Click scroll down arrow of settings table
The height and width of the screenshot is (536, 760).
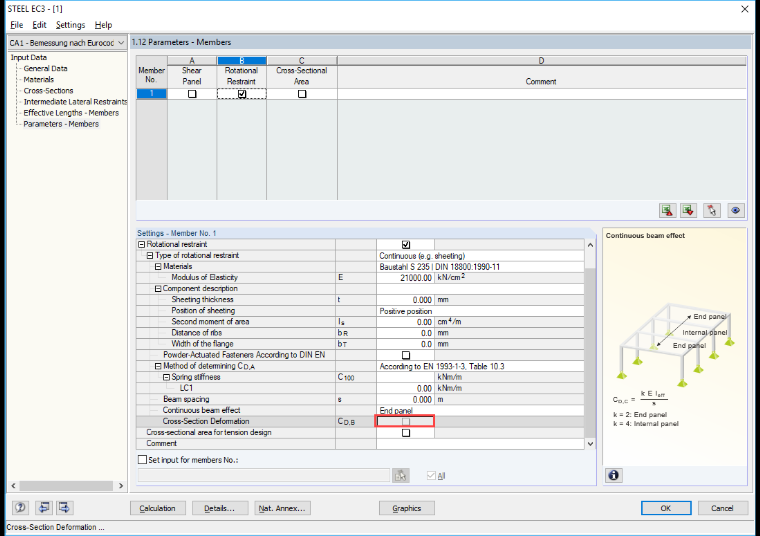pyautogui.click(x=590, y=443)
